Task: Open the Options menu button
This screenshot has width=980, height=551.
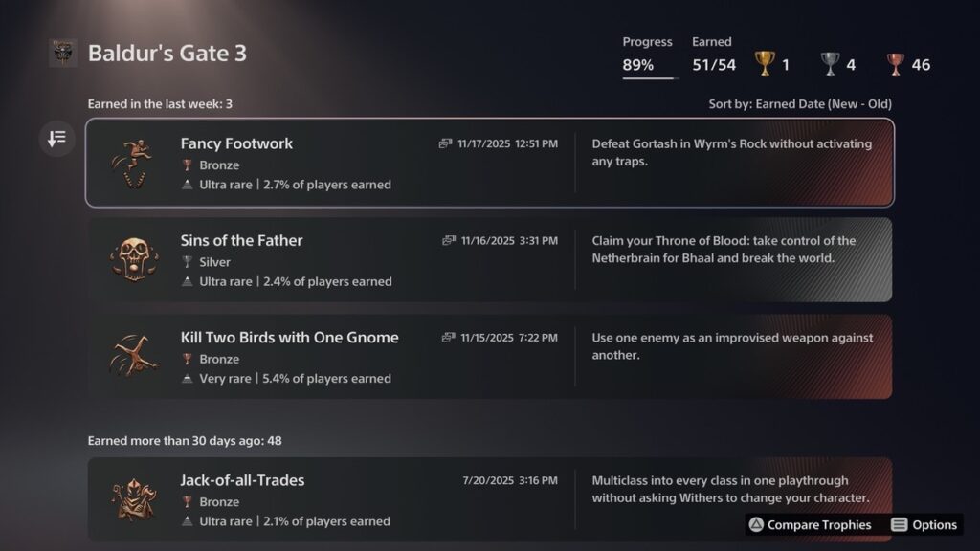Action: coord(924,524)
